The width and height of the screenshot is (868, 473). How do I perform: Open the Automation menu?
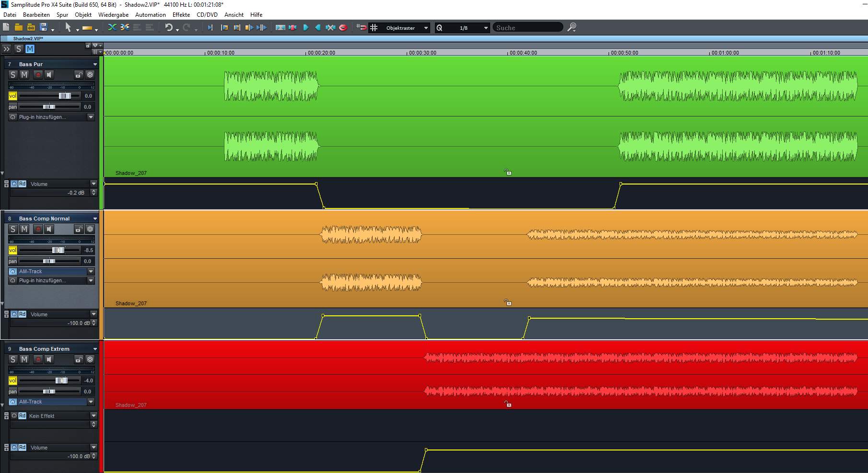pos(150,15)
